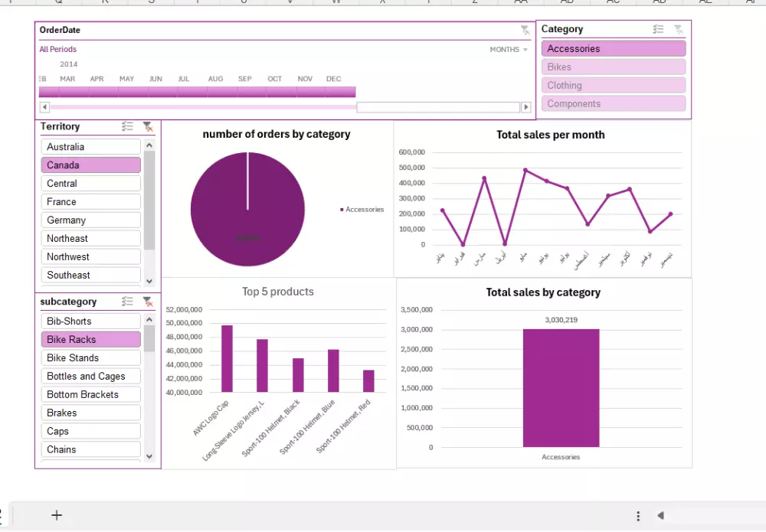Click the Territory slicer scroll-down arrow

149,282
